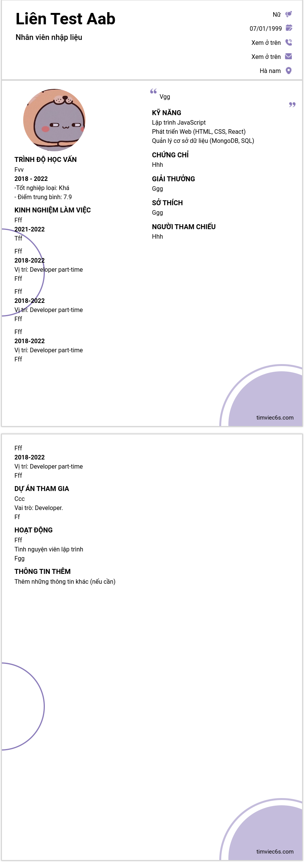Click the closing quotation mark icon
Viewport: 304px width, 868px height.
292,105
